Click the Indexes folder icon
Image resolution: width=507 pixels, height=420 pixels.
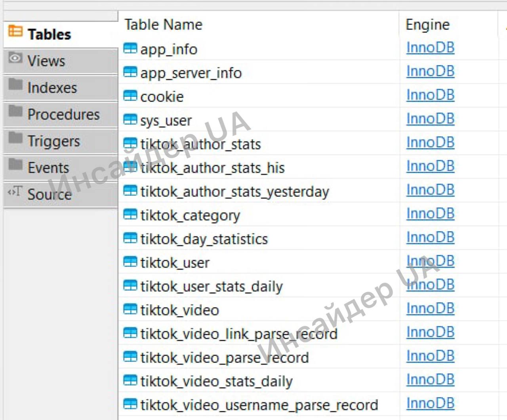coord(15,85)
